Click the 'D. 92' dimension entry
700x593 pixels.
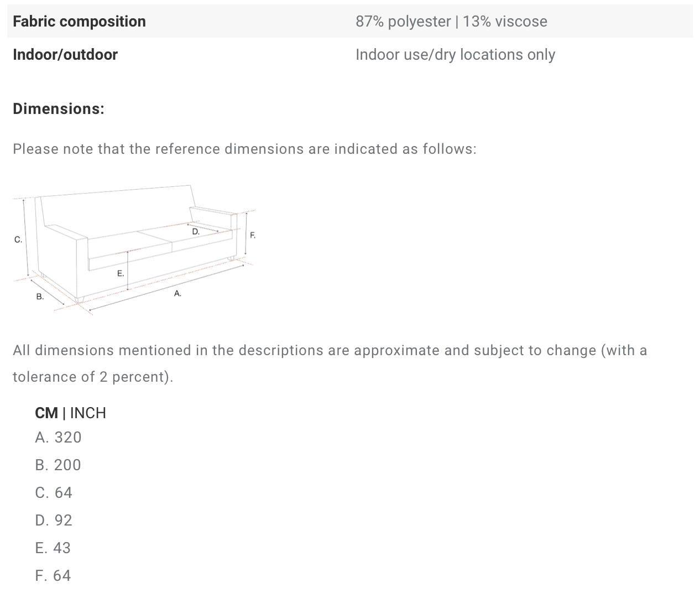click(x=54, y=521)
